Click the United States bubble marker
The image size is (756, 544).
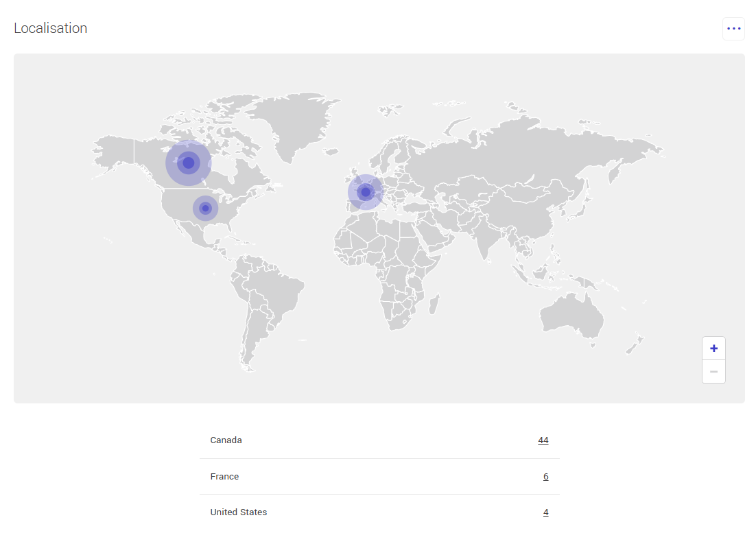tap(205, 209)
